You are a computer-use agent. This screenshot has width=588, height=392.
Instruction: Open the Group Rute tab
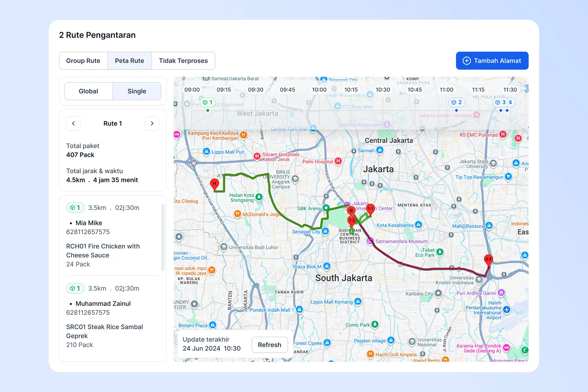pos(83,60)
